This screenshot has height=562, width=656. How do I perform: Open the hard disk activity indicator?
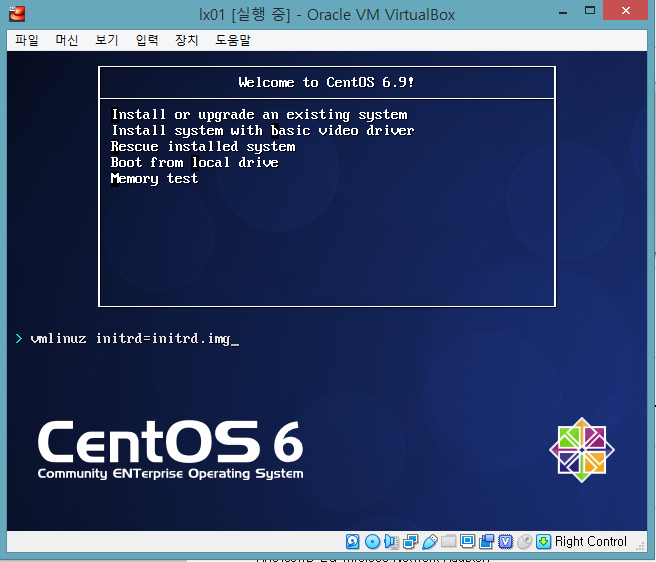352,541
